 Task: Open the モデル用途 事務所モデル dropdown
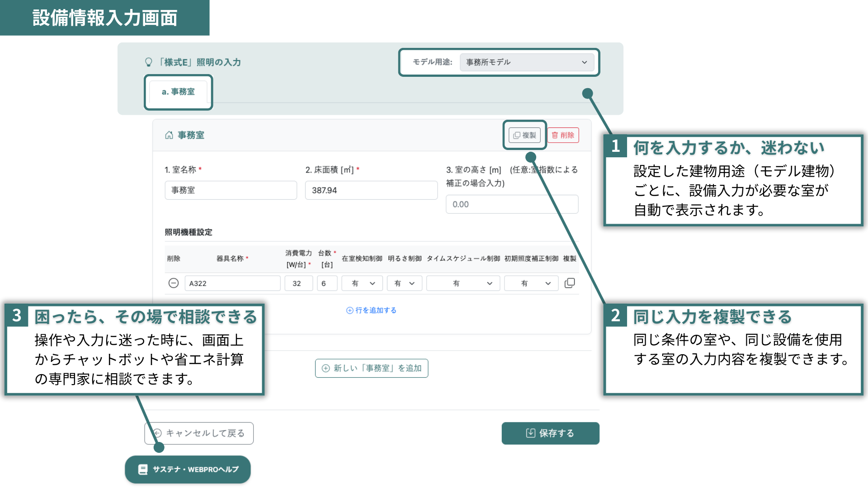pyautogui.click(x=526, y=62)
